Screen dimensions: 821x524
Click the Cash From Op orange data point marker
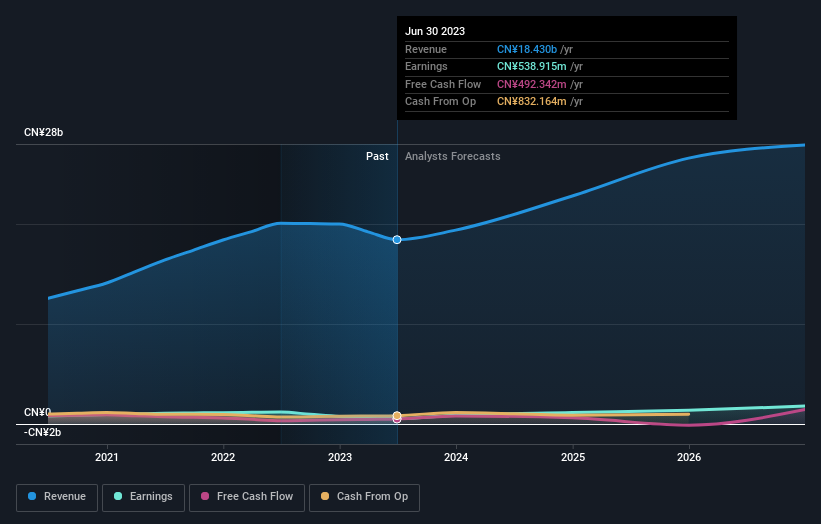coord(397,416)
